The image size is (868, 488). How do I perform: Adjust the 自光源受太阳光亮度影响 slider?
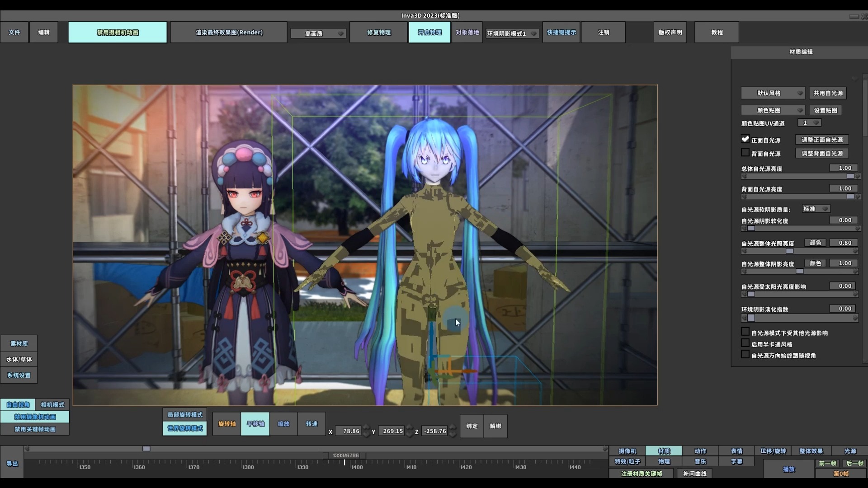click(x=801, y=294)
